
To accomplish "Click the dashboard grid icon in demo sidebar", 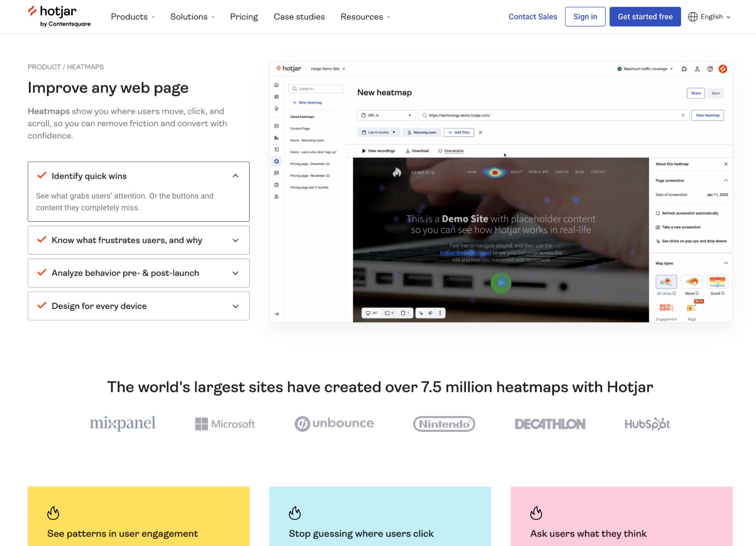I will pos(276,97).
